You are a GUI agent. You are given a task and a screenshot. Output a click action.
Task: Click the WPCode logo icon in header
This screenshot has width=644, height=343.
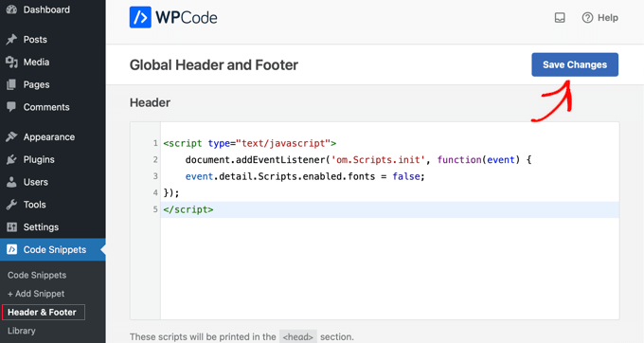pos(140,17)
